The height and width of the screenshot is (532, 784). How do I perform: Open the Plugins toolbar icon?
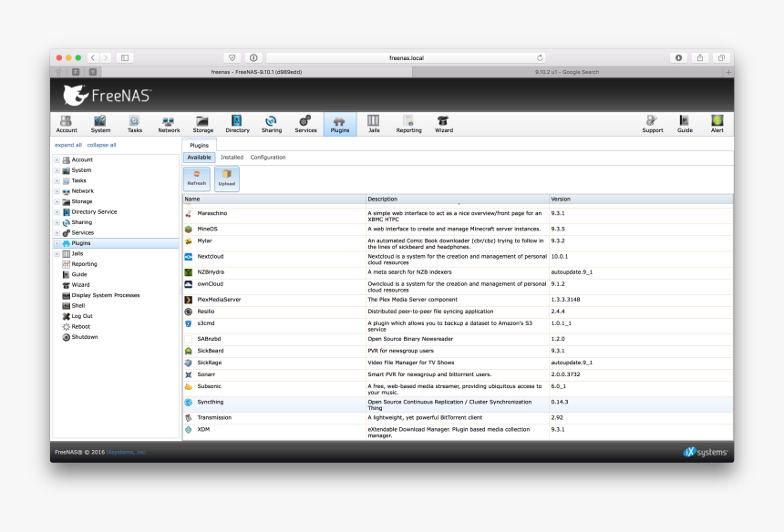pos(339,123)
